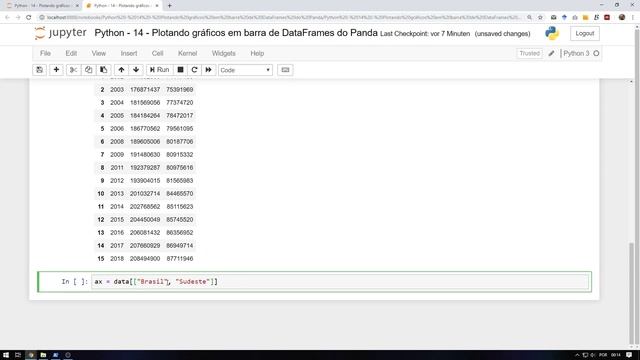The height and width of the screenshot is (360, 640).
Task: Open the Widgets menu
Action: point(223,53)
